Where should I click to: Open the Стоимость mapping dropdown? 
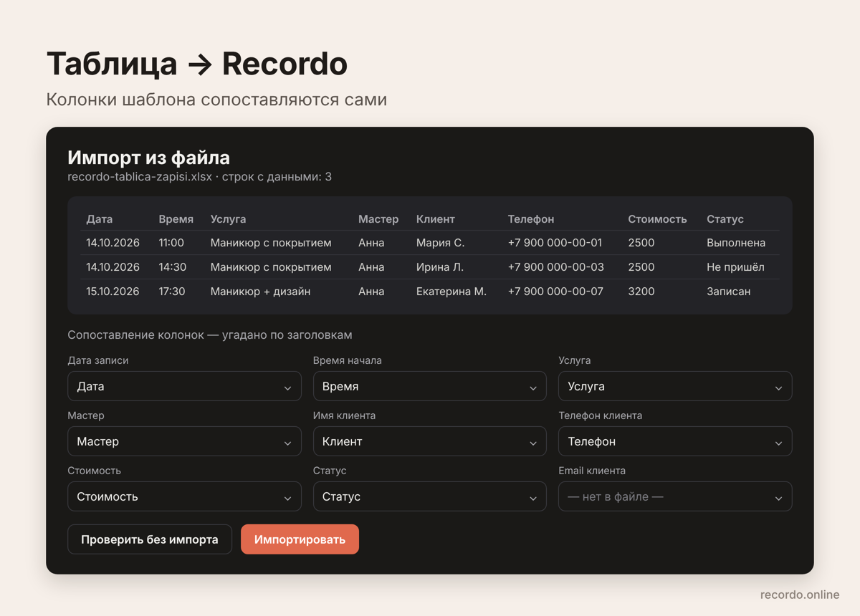[184, 496]
